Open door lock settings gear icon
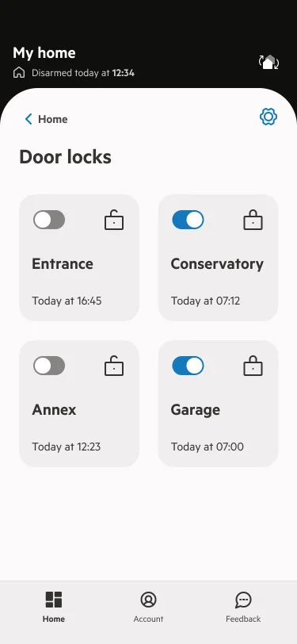The height and width of the screenshot is (644, 297). click(x=268, y=117)
